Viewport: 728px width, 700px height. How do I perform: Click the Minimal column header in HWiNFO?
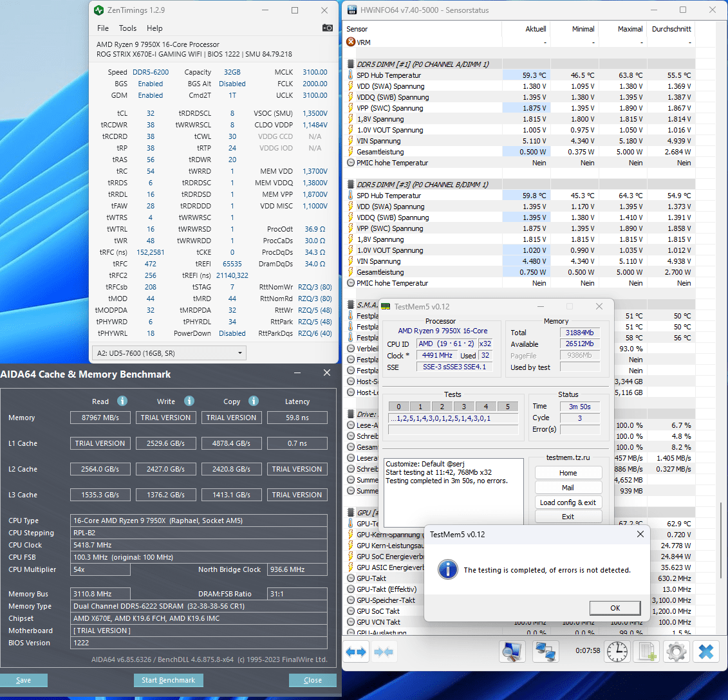[583, 29]
